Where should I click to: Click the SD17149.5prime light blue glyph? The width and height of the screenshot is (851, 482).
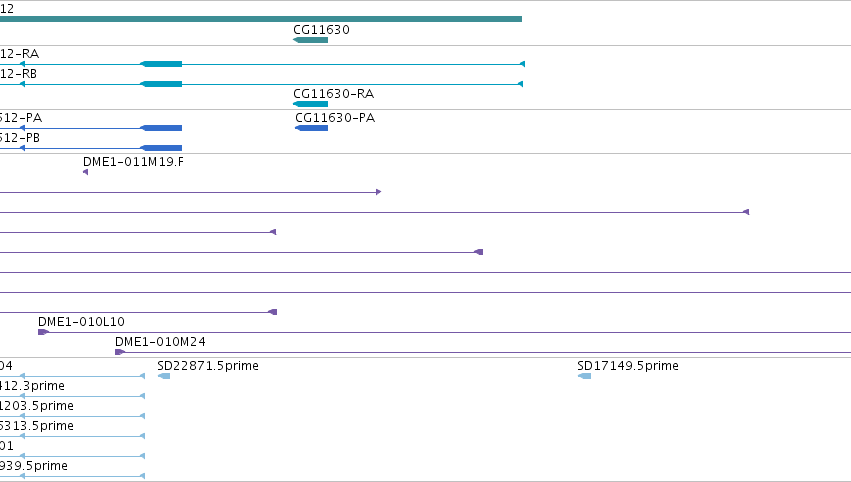point(584,376)
